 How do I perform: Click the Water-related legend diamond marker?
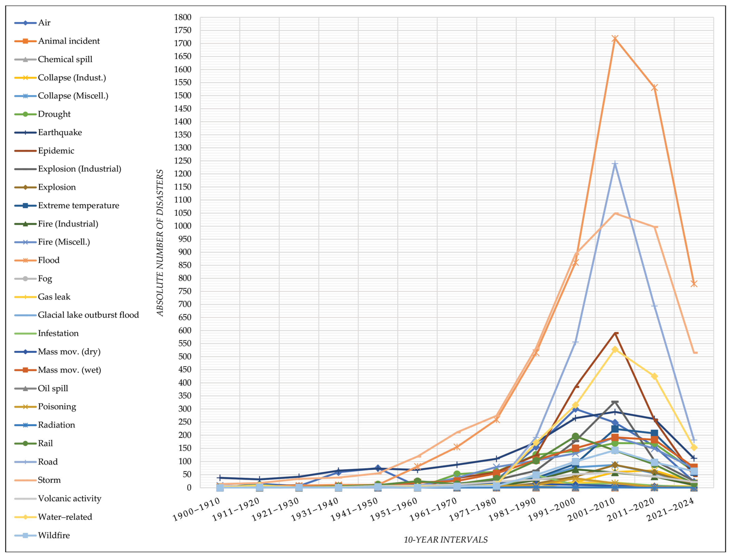pyautogui.click(x=25, y=517)
